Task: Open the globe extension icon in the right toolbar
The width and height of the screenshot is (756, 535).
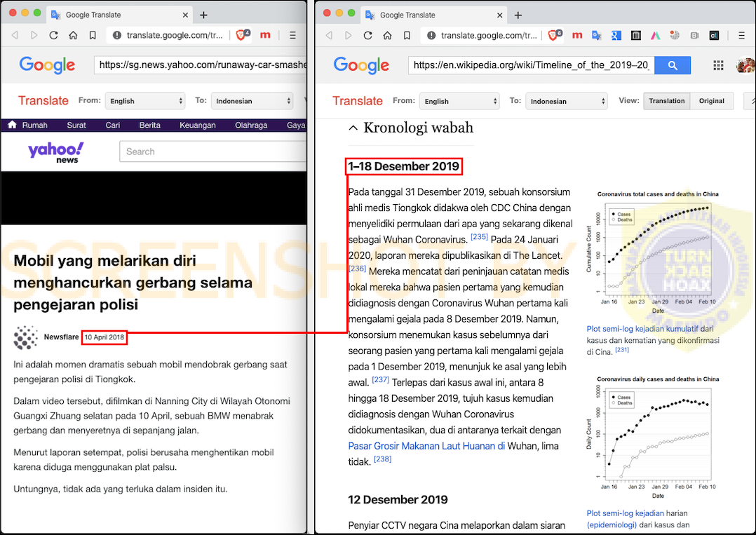Action: pos(675,35)
